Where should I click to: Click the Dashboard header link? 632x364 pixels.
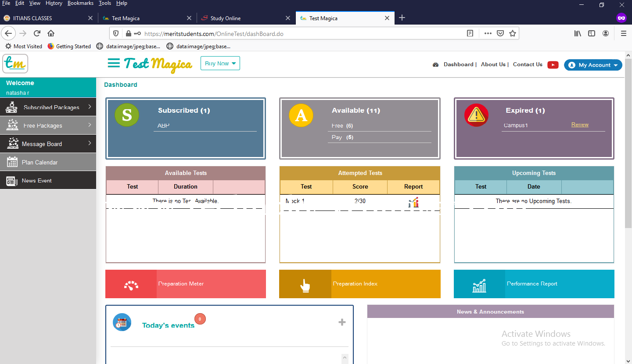[458, 64]
